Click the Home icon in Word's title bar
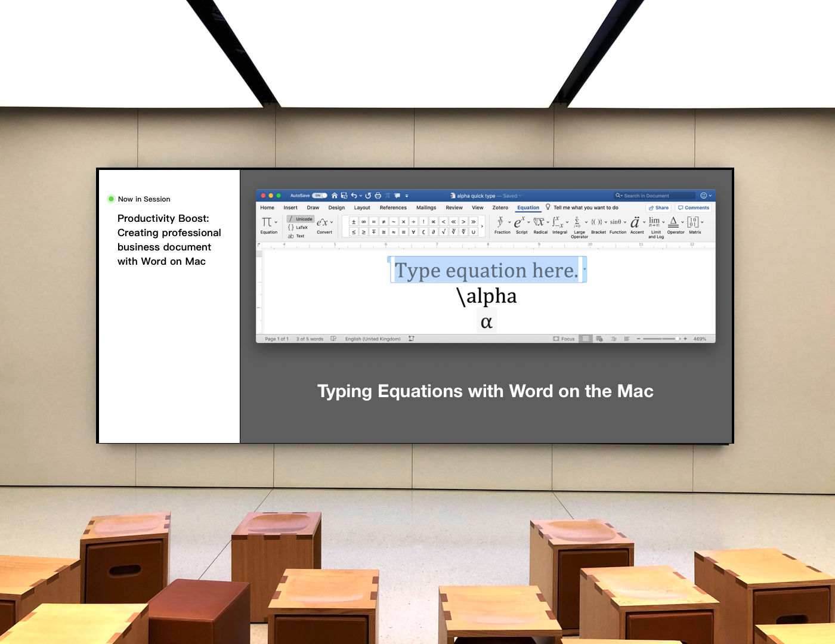835x644 pixels. pyautogui.click(x=335, y=196)
